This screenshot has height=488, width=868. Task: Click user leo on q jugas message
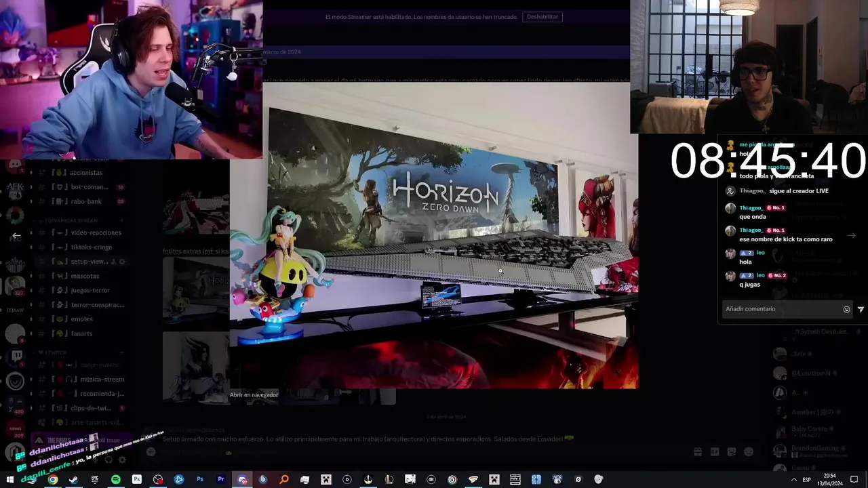point(761,275)
